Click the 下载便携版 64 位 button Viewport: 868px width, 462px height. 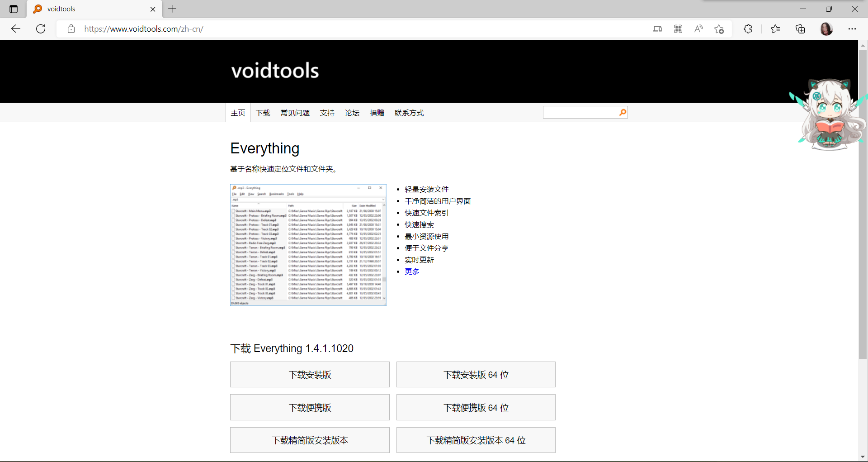point(476,407)
